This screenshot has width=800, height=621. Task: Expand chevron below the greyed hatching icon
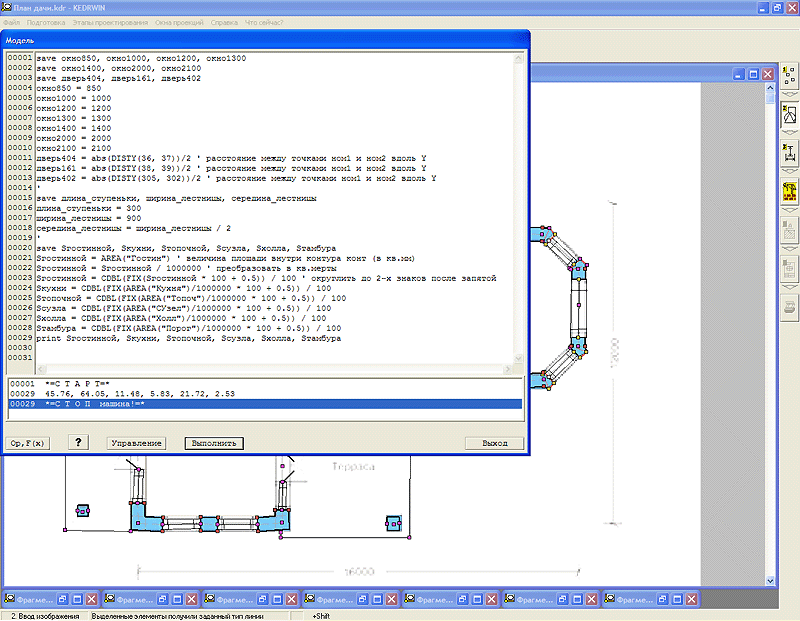tap(789, 249)
